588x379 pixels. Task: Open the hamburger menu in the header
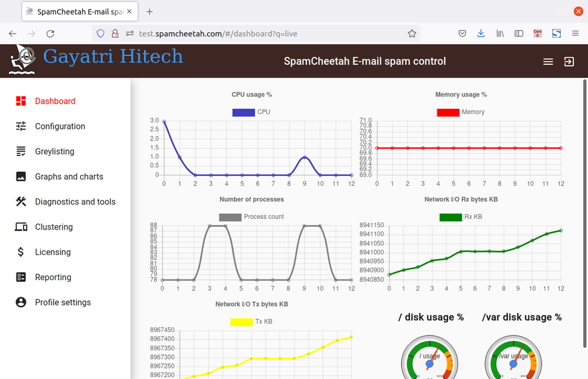point(548,62)
